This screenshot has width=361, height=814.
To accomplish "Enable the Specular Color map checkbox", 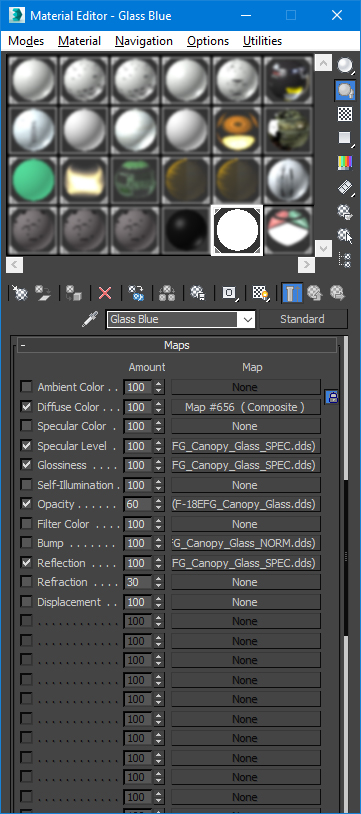I will [26, 426].
